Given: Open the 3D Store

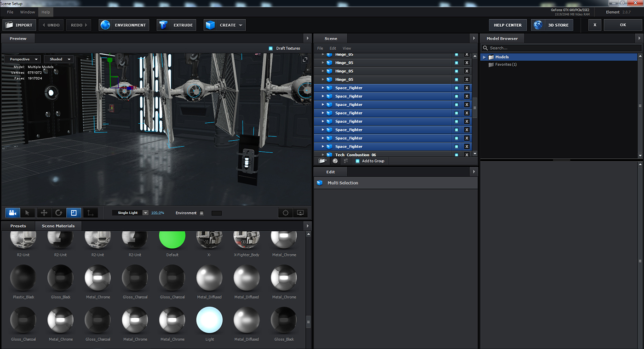Looking at the screenshot, I should click(x=552, y=25).
